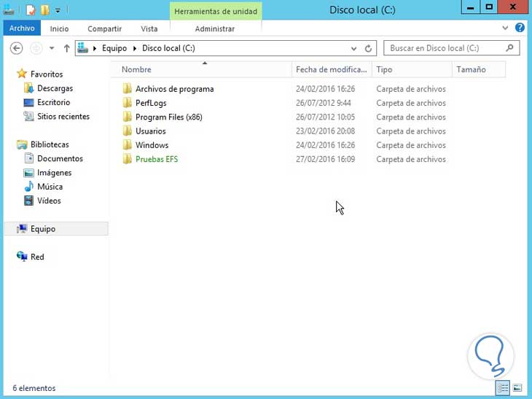Select Red in the navigation pane

pos(37,257)
